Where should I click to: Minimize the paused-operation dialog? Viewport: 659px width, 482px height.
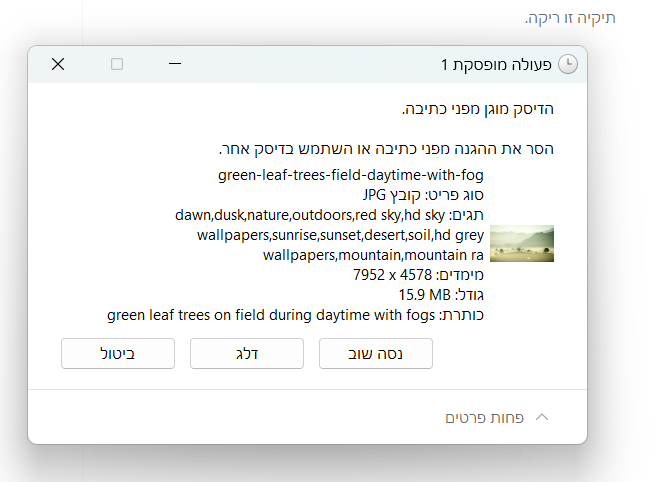(175, 64)
